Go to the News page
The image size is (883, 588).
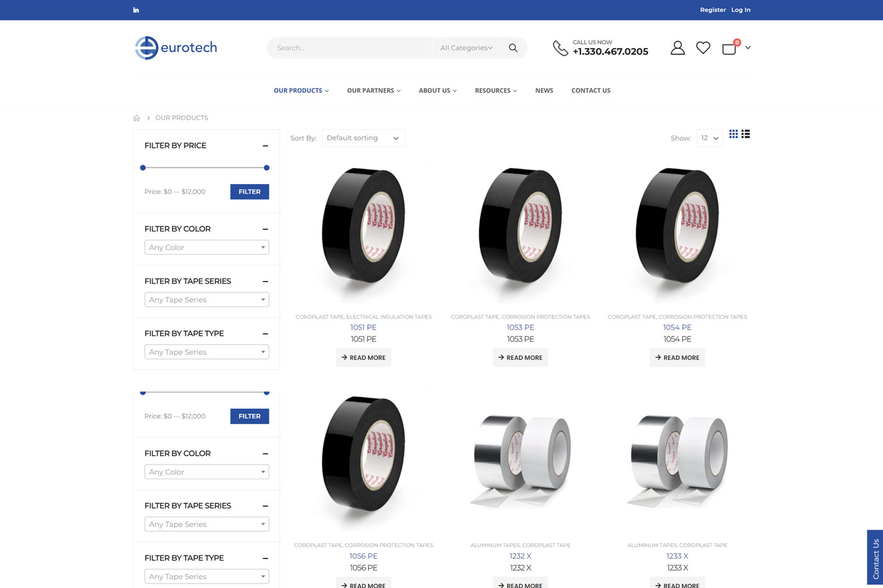click(544, 91)
